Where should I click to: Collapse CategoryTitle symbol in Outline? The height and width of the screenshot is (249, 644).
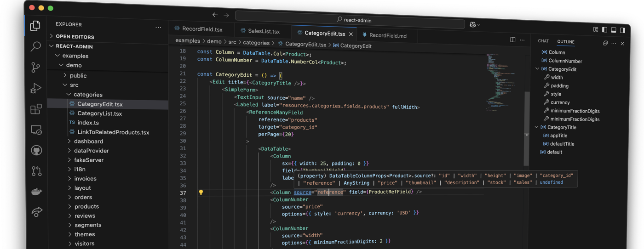pyautogui.click(x=536, y=127)
